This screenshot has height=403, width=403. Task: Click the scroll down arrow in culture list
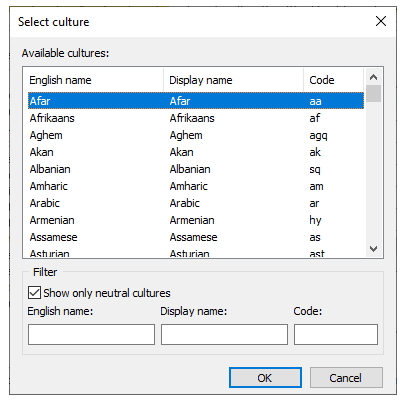pos(373,249)
